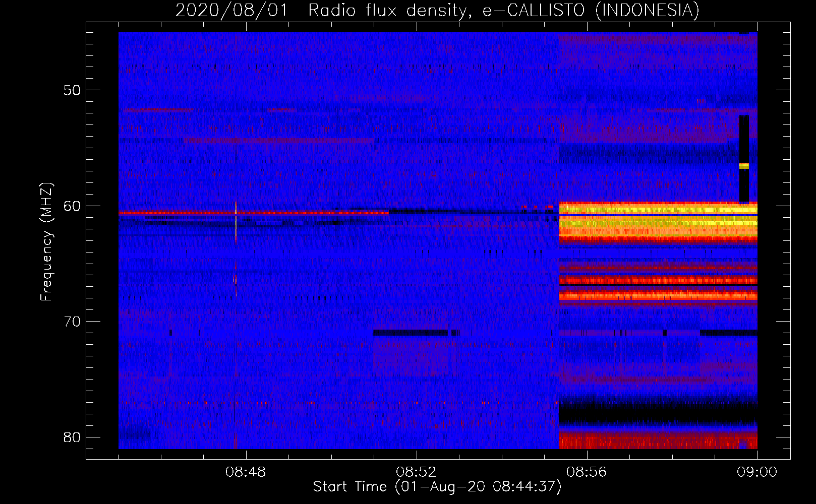The height and width of the screenshot is (504, 816).
Task: Click the 08:56 time tick label
Action: point(587,472)
